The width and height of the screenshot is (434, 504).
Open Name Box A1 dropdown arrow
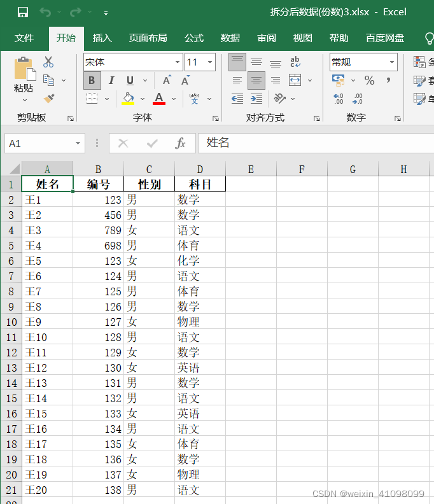[78, 143]
